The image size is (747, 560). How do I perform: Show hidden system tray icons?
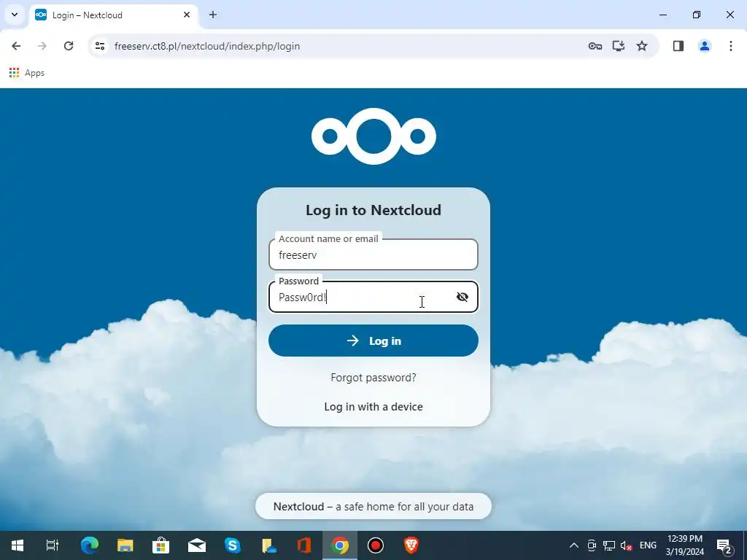tap(574, 545)
